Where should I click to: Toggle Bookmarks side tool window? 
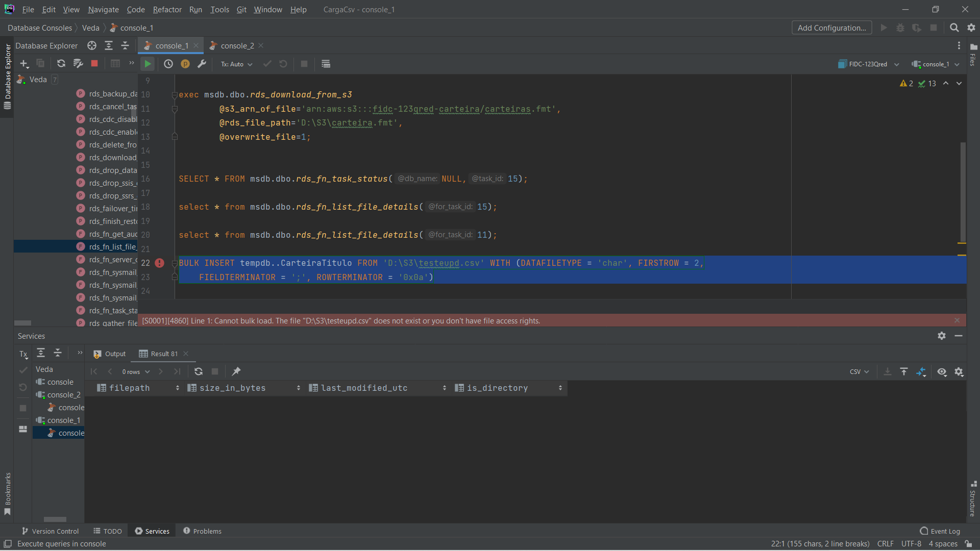tap(7, 494)
